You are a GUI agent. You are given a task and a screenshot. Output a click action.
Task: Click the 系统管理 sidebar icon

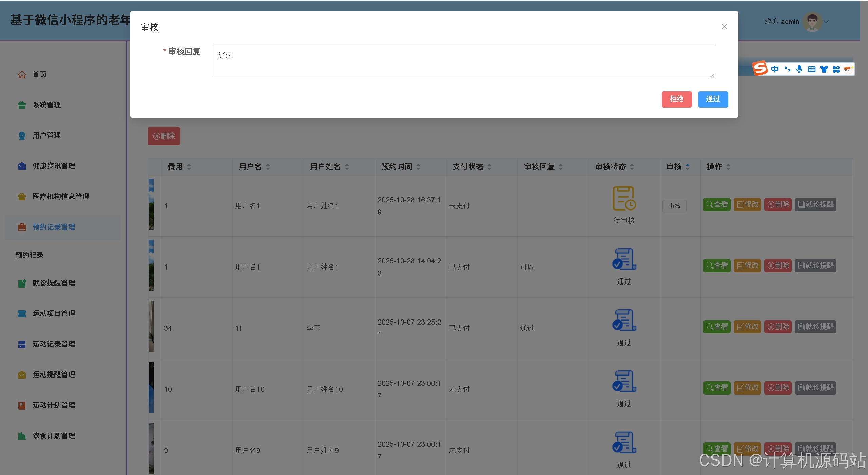coord(22,105)
